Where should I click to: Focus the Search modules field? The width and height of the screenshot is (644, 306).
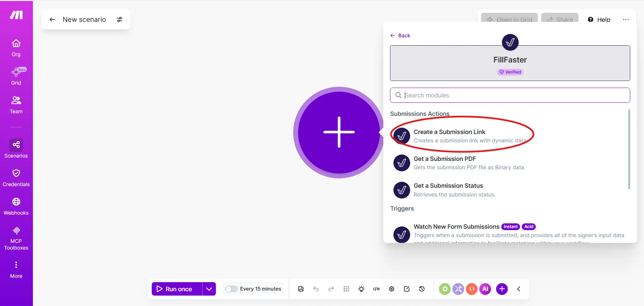click(510, 95)
